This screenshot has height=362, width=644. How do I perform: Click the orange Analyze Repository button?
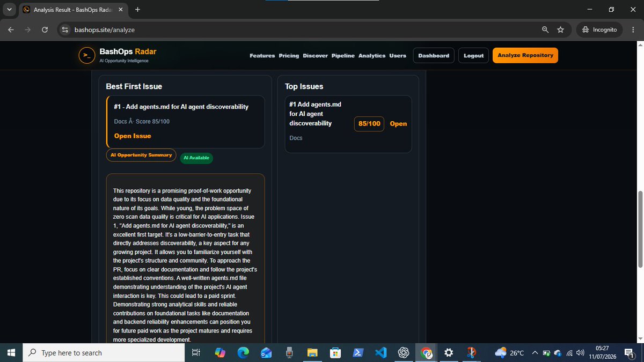(525, 55)
